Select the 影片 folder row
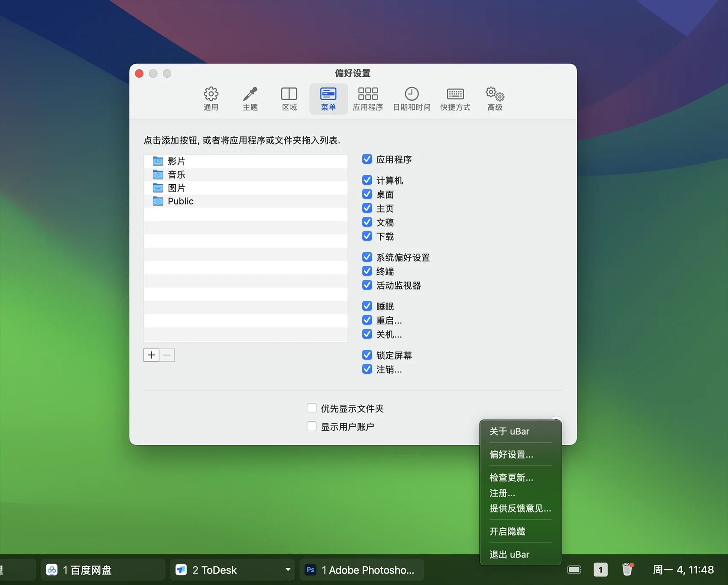The image size is (728, 585). pyautogui.click(x=246, y=161)
